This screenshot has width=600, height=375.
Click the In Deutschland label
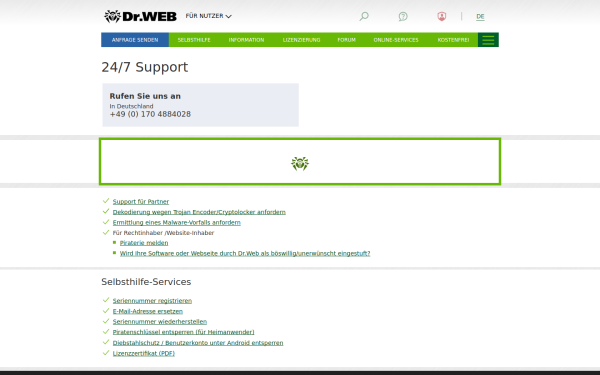[131, 106]
